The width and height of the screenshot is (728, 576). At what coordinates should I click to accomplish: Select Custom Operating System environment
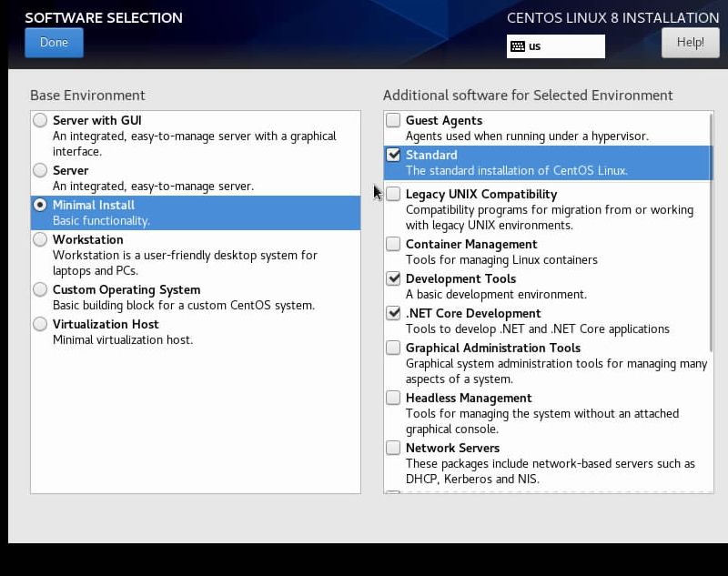(x=40, y=289)
